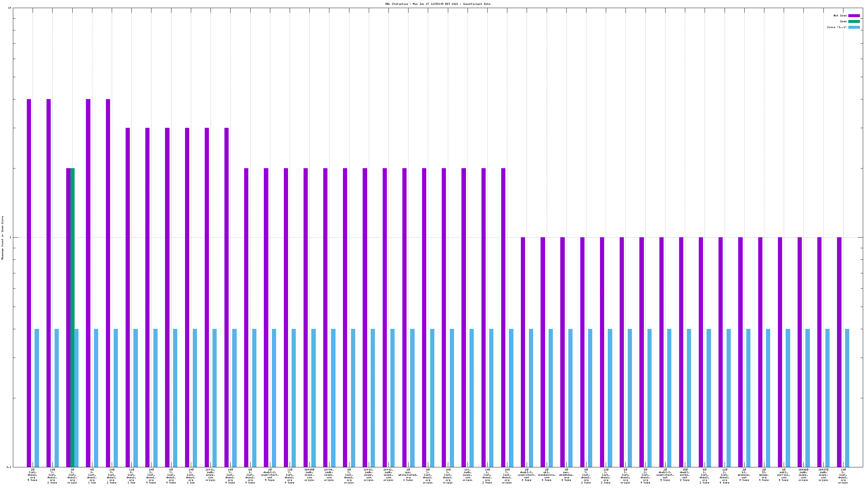Click the purple Not Spam legend swatch
This screenshot has width=868, height=488.
pos(854,15)
